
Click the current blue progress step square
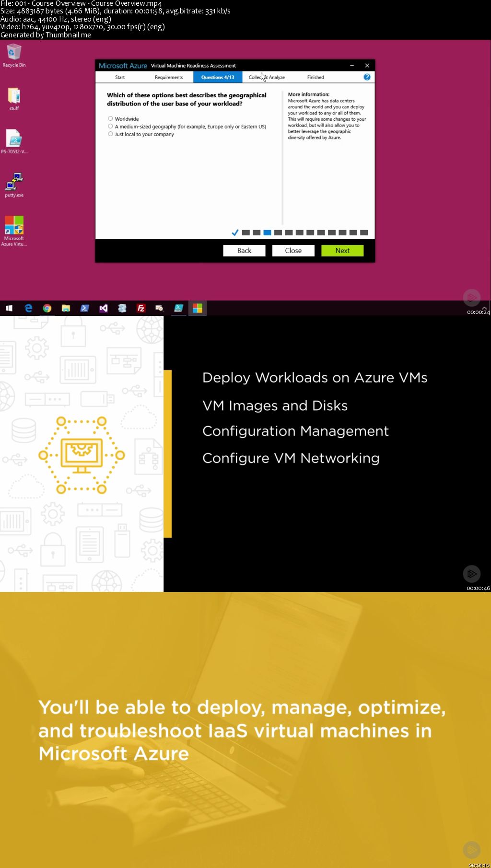tap(267, 232)
